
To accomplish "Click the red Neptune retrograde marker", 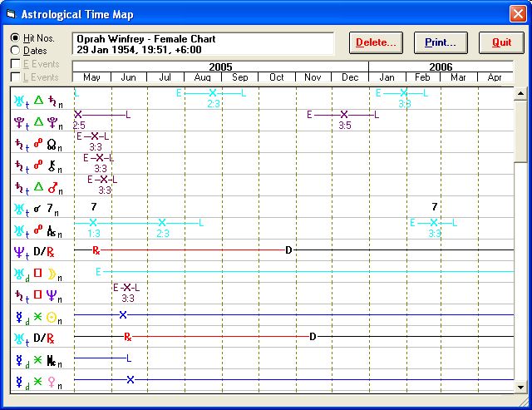I will pos(96,249).
